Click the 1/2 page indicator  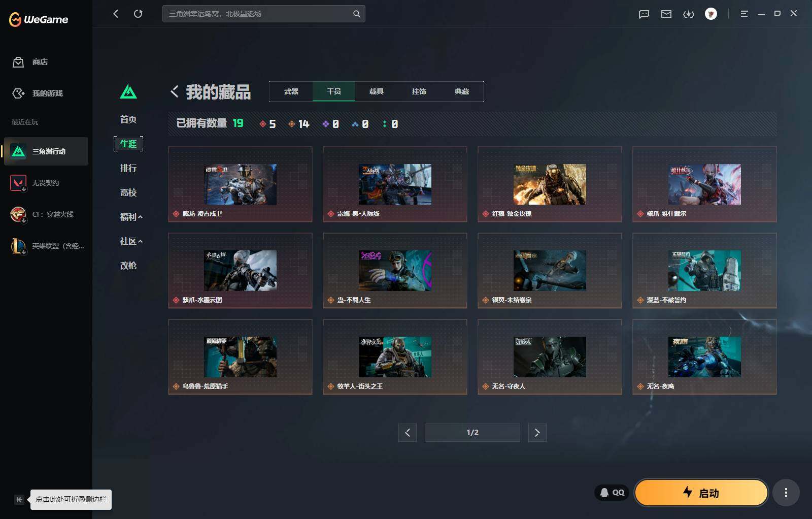coord(472,433)
